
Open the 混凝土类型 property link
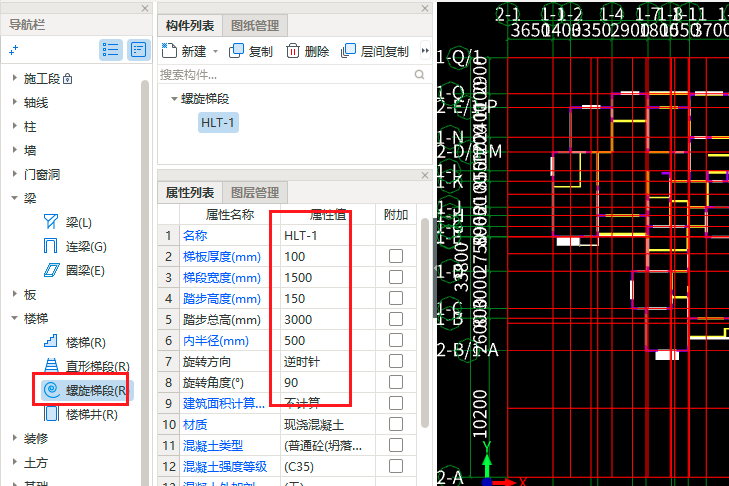[x=213, y=446]
